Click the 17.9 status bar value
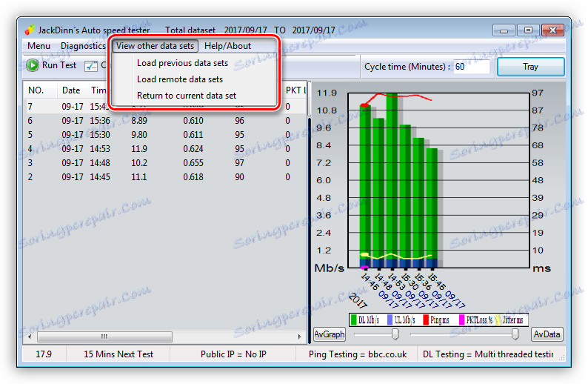 [x=44, y=354]
